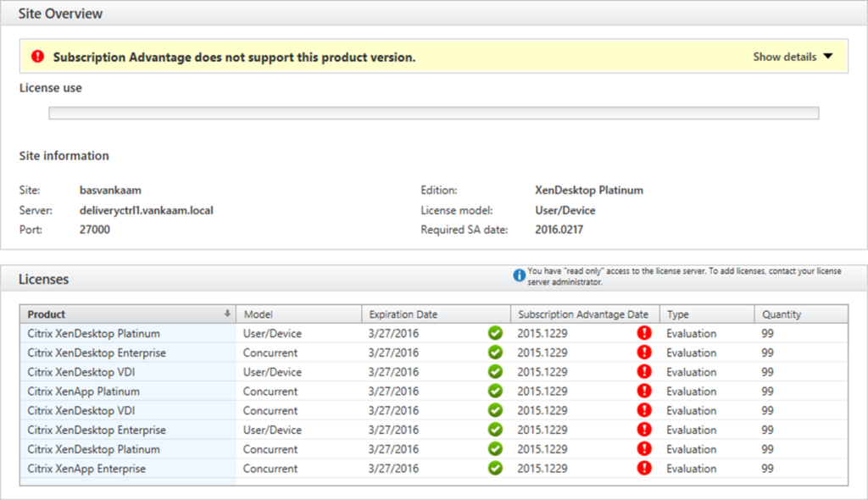
Task: Click red alert for XenApp Enterprise row
Action: pyautogui.click(x=644, y=469)
